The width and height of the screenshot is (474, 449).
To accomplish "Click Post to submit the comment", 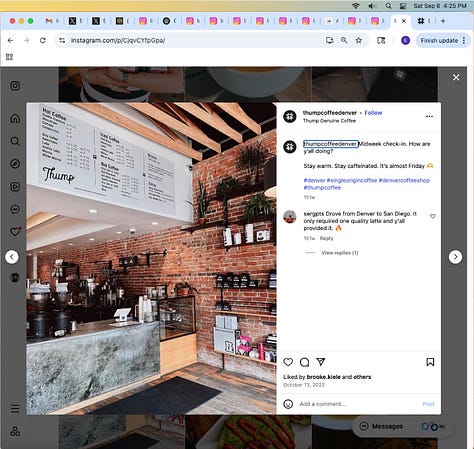I will pyautogui.click(x=428, y=404).
